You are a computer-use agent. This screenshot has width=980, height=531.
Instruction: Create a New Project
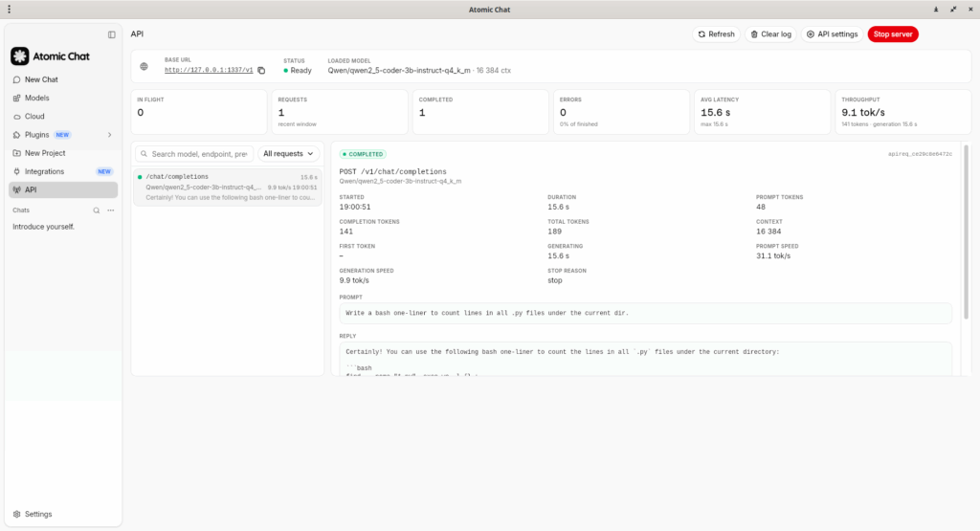pyautogui.click(x=63, y=153)
